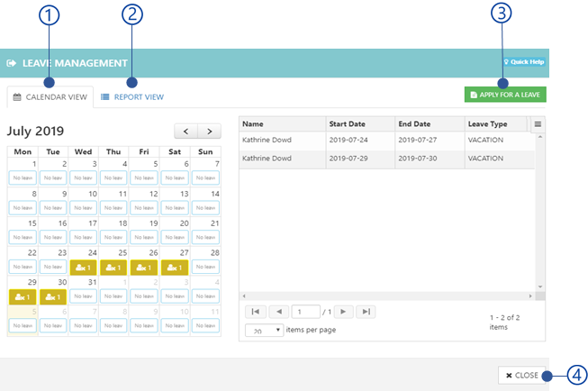The height and width of the screenshot is (391, 588).
Task: Click the horizontal scrollbar left arrow
Action: (244, 296)
